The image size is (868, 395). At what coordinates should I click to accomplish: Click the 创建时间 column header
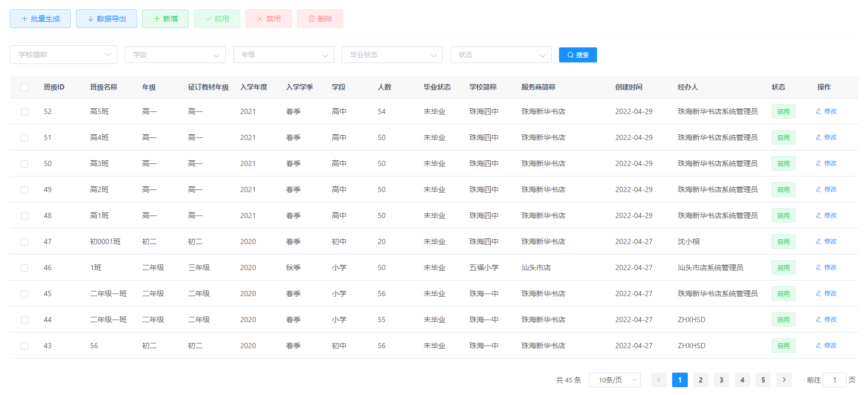629,87
